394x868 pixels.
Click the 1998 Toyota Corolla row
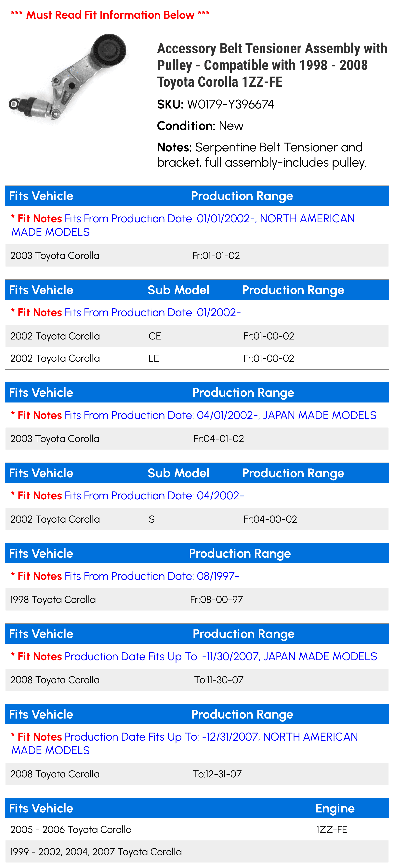[x=197, y=599]
